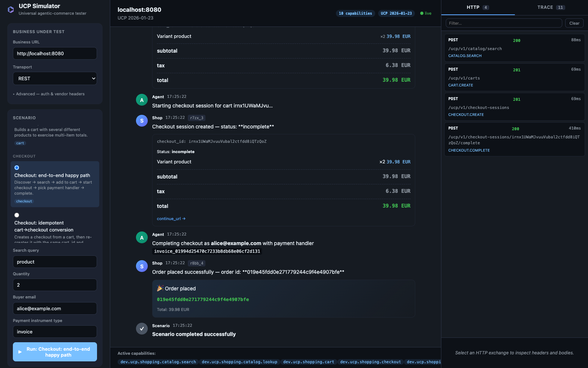This screenshot has height=368, width=588.
Task: Open the continue_url link
Action: click(171, 219)
